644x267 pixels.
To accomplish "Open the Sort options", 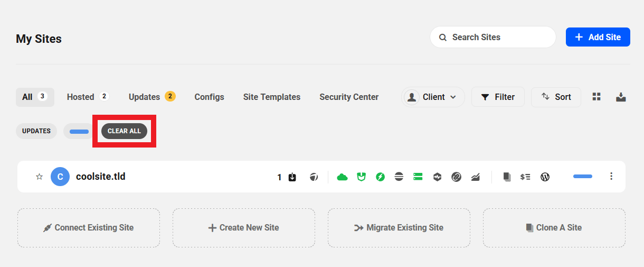I will [x=556, y=97].
